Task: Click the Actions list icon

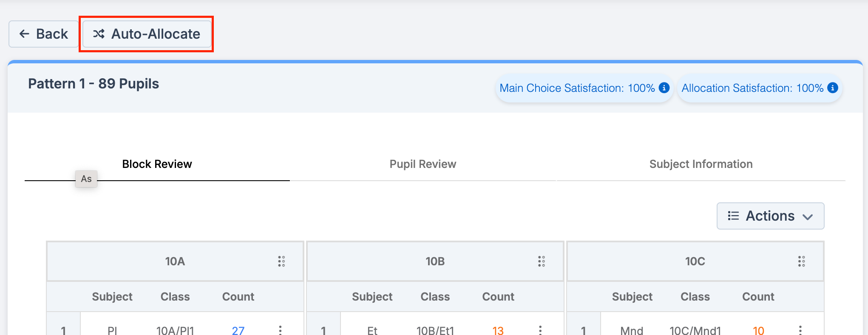Action: point(733,216)
